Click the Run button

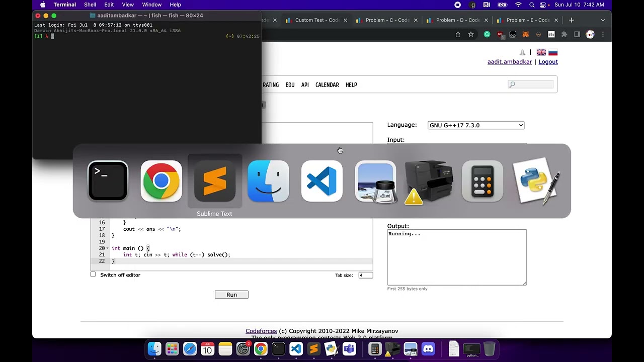[231, 295]
